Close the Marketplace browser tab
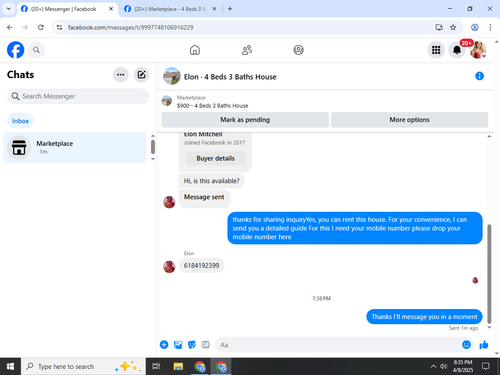500x375 pixels. (x=214, y=9)
